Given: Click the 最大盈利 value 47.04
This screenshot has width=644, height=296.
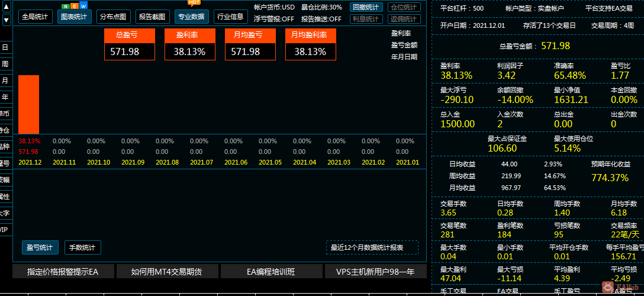Looking at the screenshot, I should [451, 279].
